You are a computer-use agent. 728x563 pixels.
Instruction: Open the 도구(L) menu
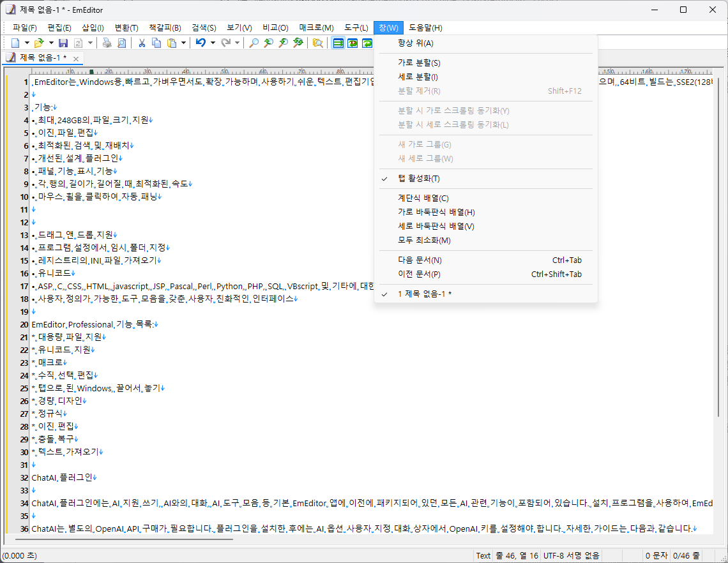[x=356, y=28]
